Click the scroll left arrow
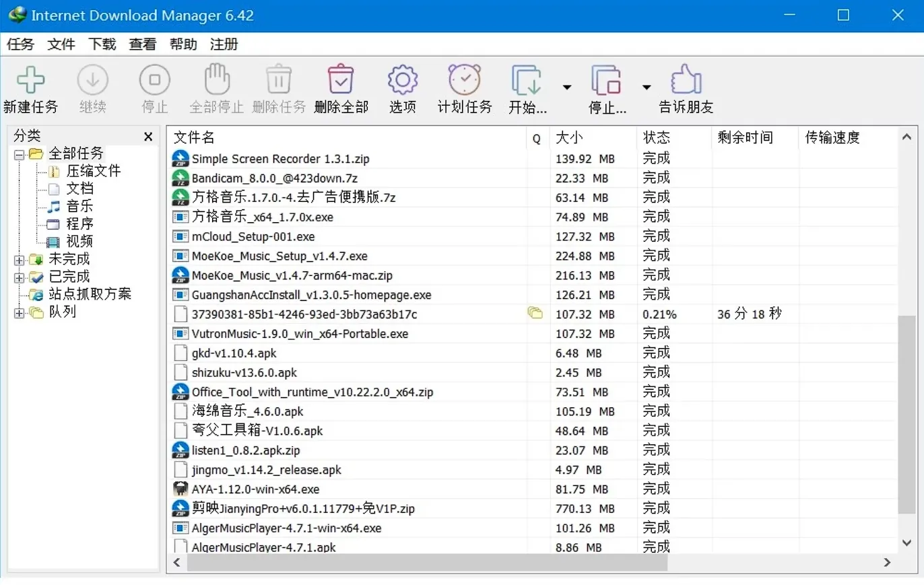This screenshot has height=585, width=924. (178, 562)
